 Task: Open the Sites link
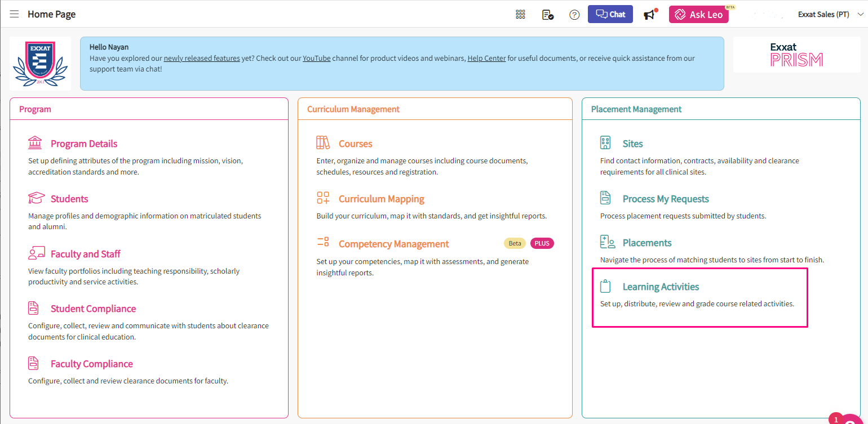tap(633, 144)
